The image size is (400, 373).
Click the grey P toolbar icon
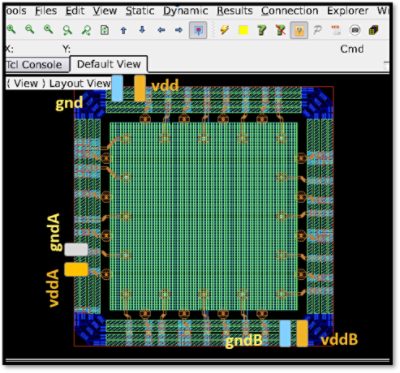point(317,31)
